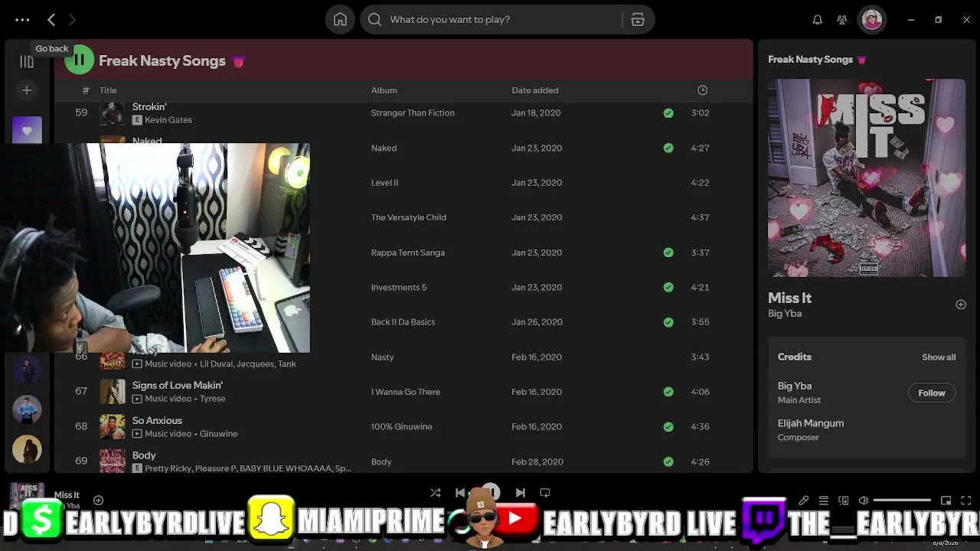Screen dimensions: 980x551
Task: Pause the Freak Nasty Songs playlist
Action: coord(79,60)
